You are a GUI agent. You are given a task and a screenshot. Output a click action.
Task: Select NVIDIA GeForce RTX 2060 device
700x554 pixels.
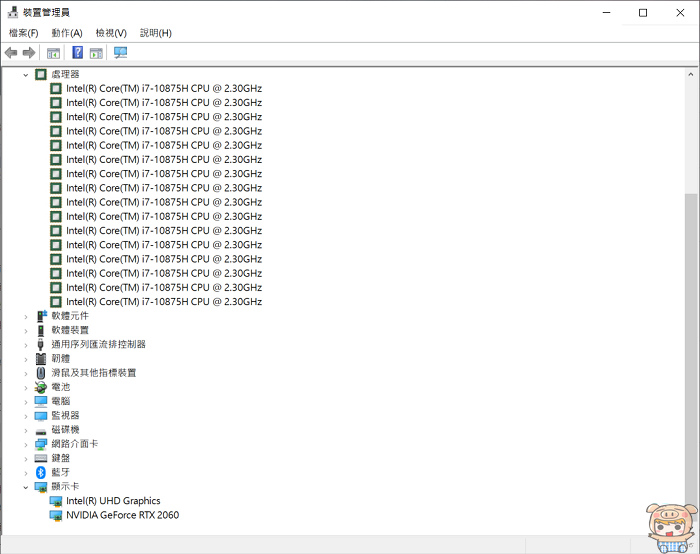122,515
